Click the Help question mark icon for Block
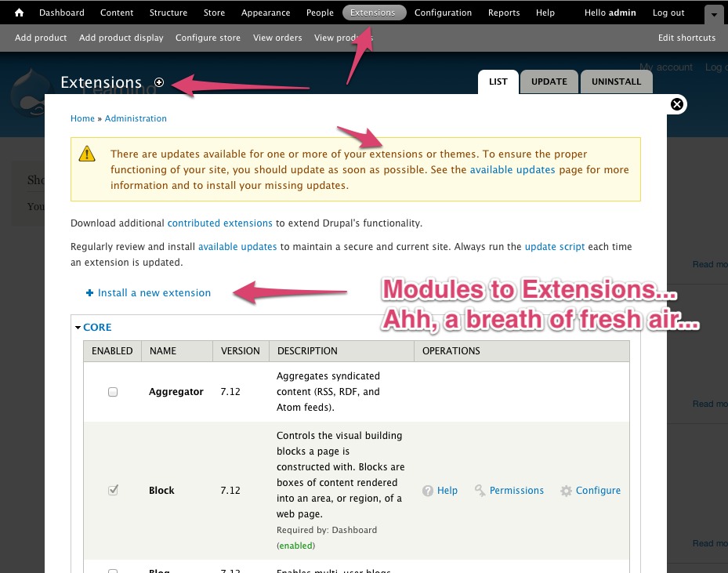The image size is (728, 573). [x=428, y=491]
